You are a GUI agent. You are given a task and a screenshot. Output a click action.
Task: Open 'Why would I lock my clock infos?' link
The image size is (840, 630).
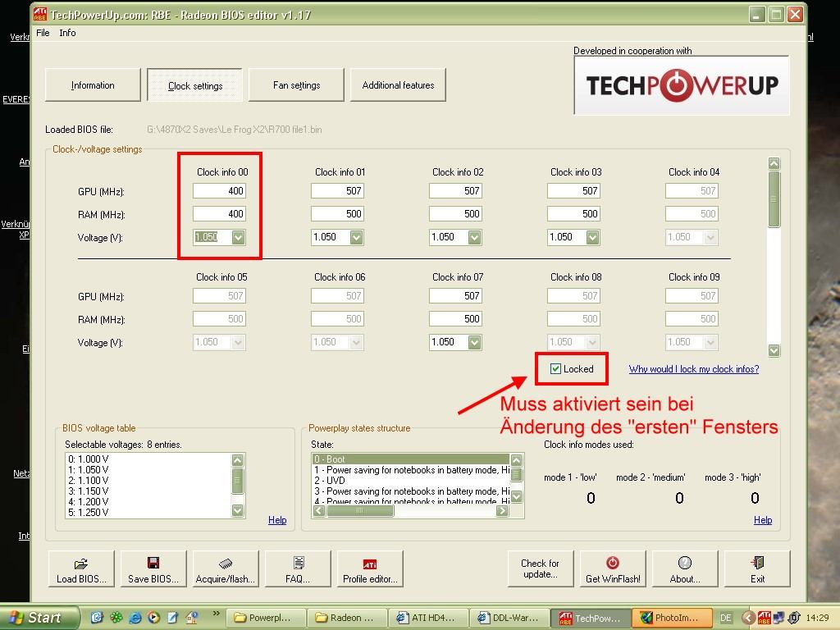click(694, 369)
